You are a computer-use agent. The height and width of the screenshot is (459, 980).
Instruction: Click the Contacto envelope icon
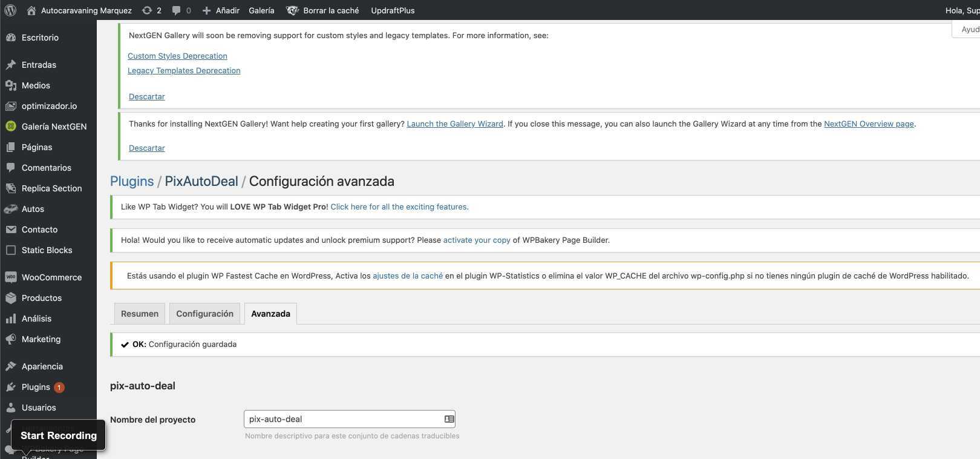pyautogui.click(x=11, y=230)
